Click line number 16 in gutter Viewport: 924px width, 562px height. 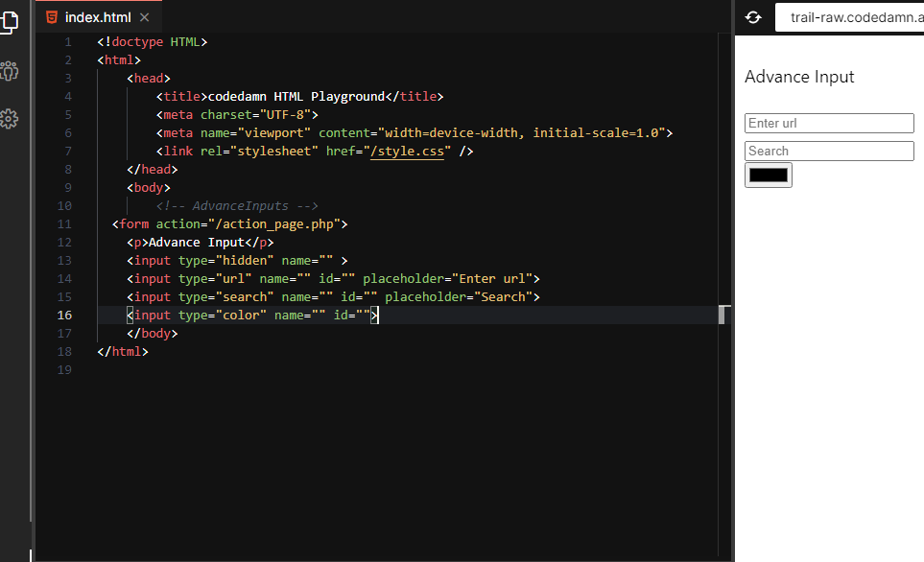click(x=64, y=316)
